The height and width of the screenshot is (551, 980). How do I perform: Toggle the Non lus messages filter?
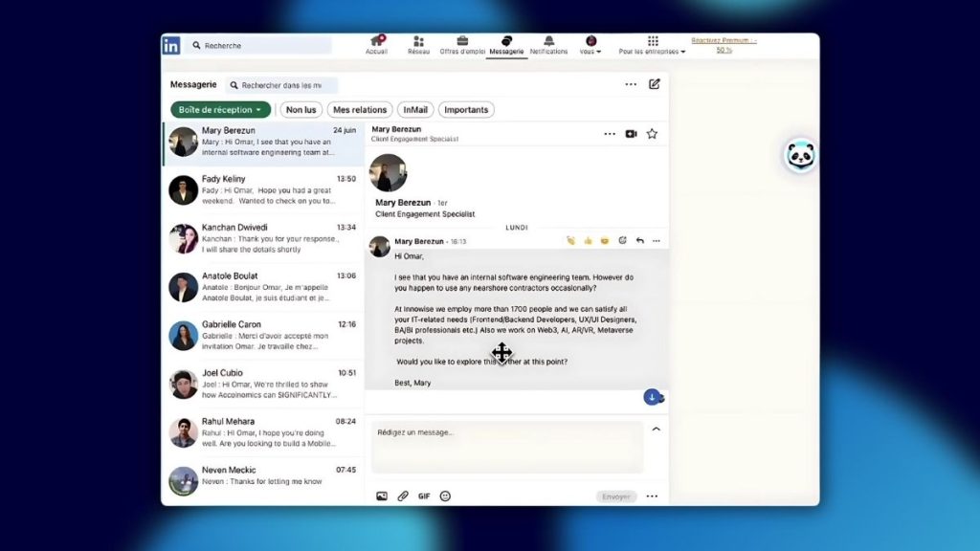pos(300,109)
